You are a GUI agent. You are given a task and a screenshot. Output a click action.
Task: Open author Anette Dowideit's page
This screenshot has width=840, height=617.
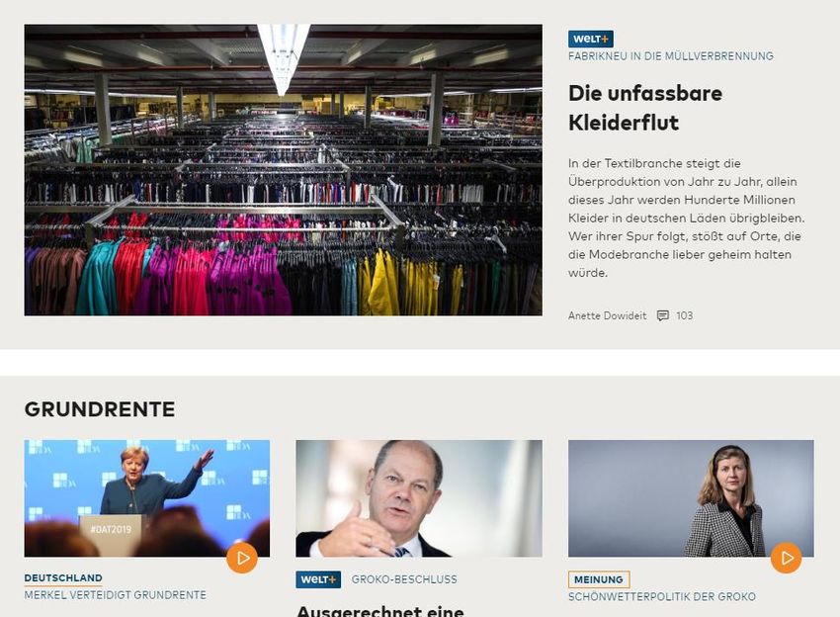click(607, 315)
